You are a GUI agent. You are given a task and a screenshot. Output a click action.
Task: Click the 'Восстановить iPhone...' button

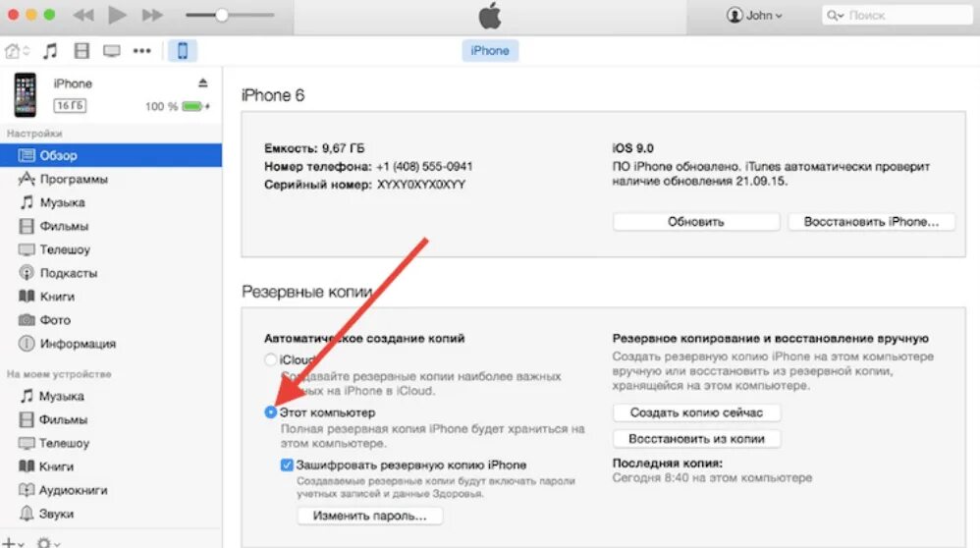pyautogui.click(x=871, y=222)
